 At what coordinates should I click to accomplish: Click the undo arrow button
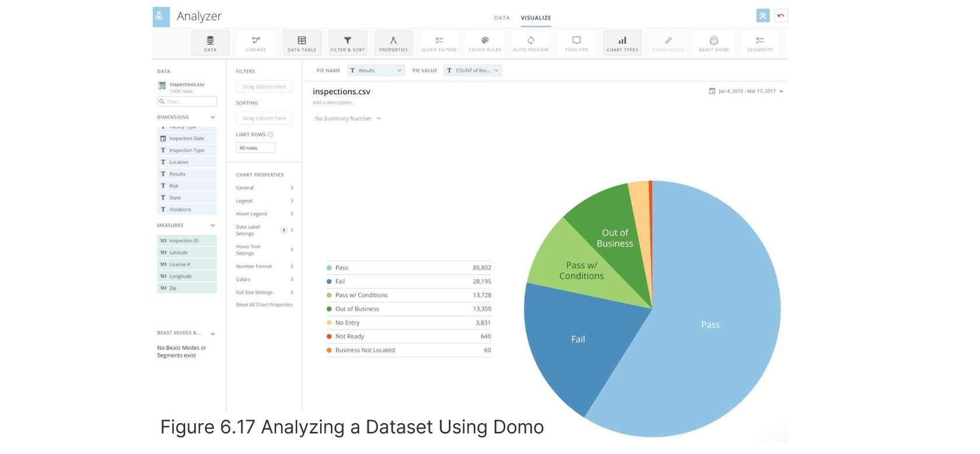point(780,16)
